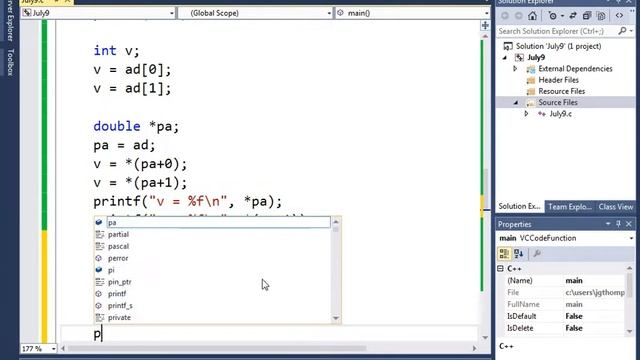640x360 pixels.
Task: Click the Home icon in Solution Explorer
Action: tap(532, 16)
